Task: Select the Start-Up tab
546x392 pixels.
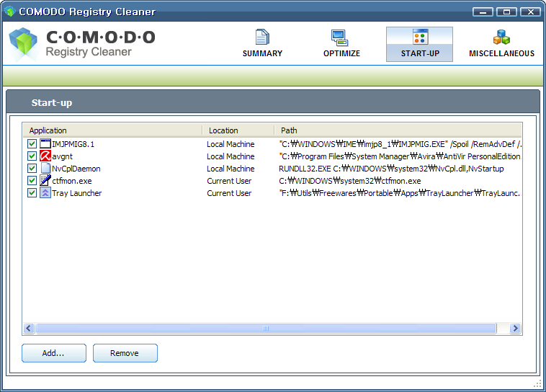Action: pyautogui.click(x=420, y=44)
